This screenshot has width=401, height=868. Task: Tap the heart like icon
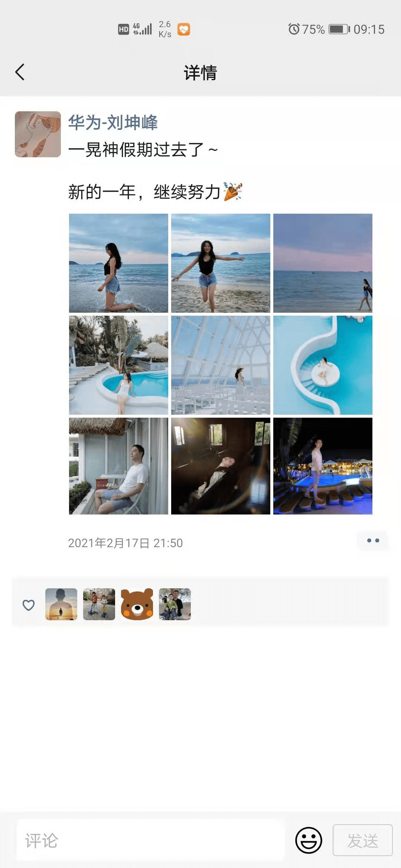29,605
